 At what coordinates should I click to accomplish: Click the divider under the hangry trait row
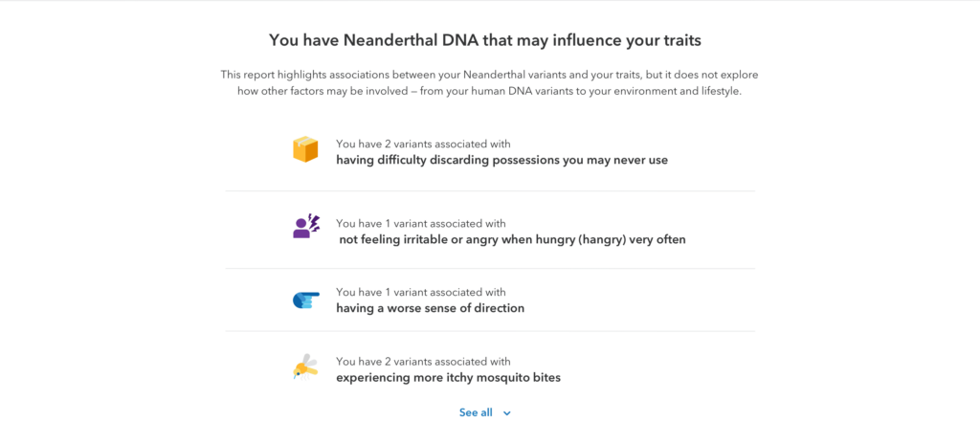pos(490,269)
